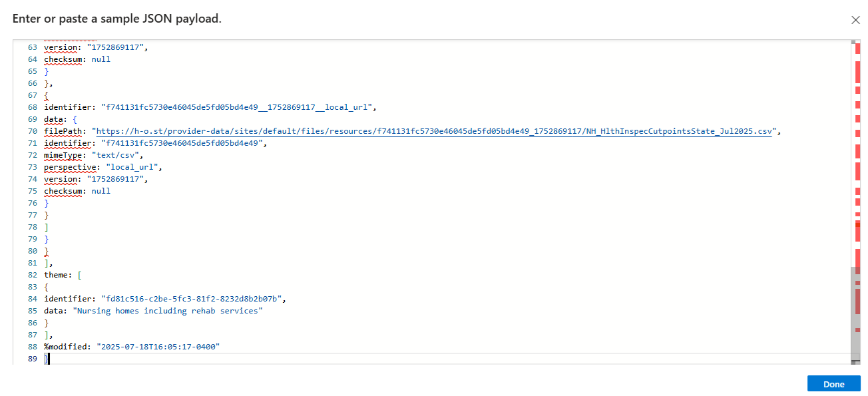Click the checksum null on line 75
The image size is (868, 396).
101,191
